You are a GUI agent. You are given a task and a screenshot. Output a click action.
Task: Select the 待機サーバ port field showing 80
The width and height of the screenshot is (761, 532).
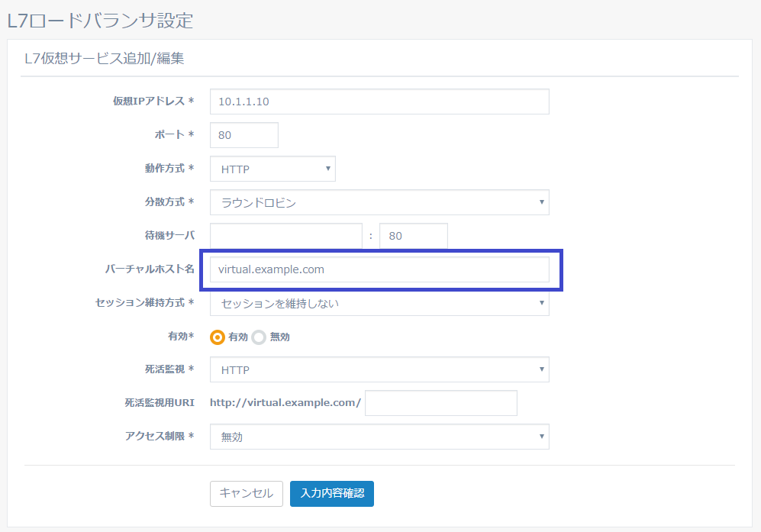click(413, 236)
